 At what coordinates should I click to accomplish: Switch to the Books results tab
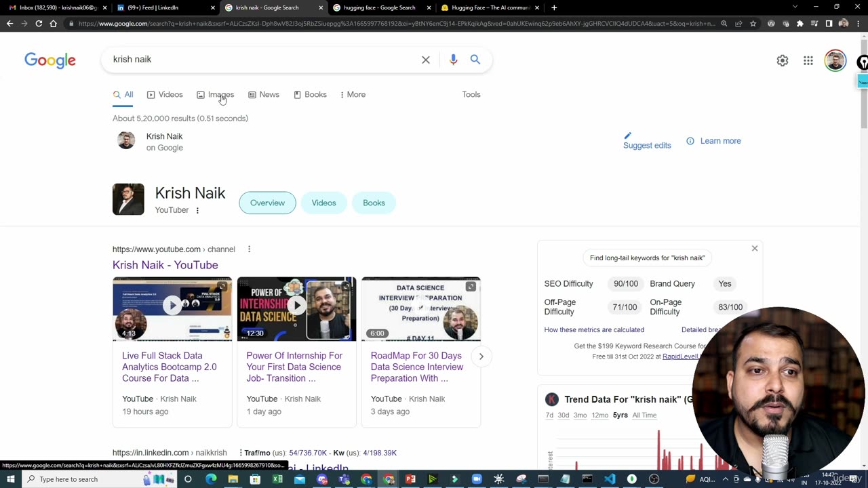pyautogui.click(x=310, y=95)
